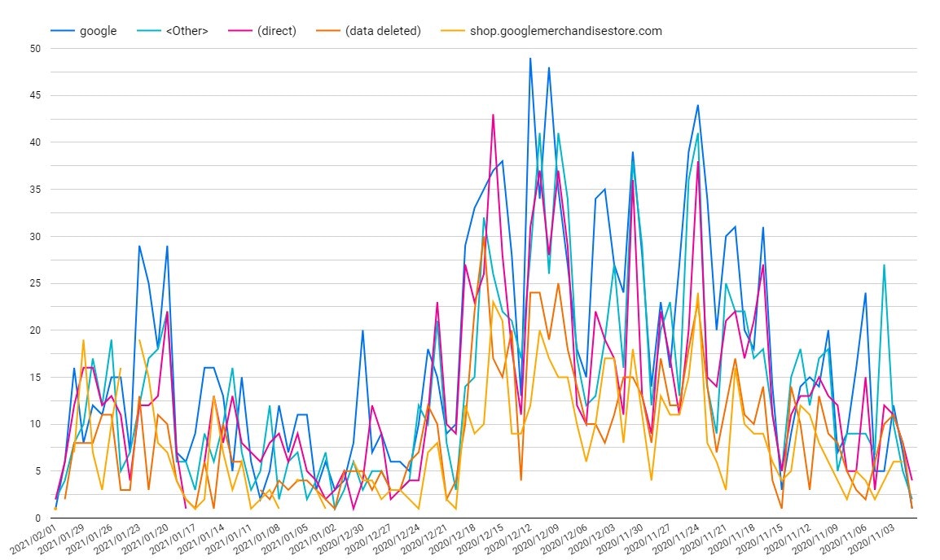Click the 2021/01/20 x-axis date label
This screenshot has height=560, width=940.
click(x=145, y=539)
